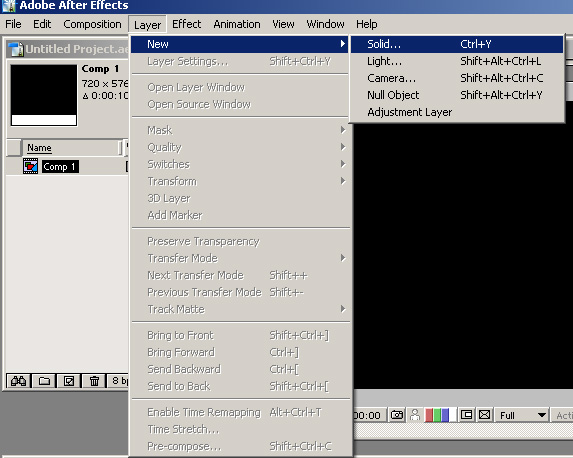Toggle the transparency grid button
The width and height of the screenshot is (573, 458).
pos(484,415)
